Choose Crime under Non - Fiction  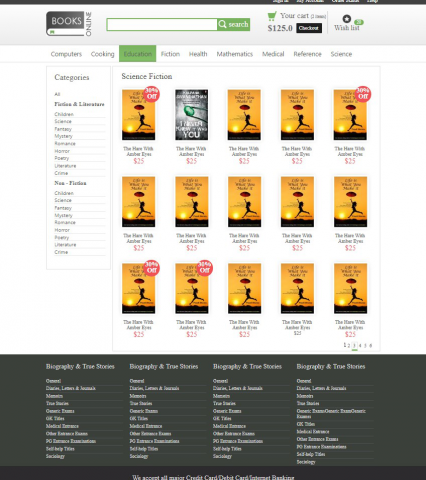[x=61, y=252]
